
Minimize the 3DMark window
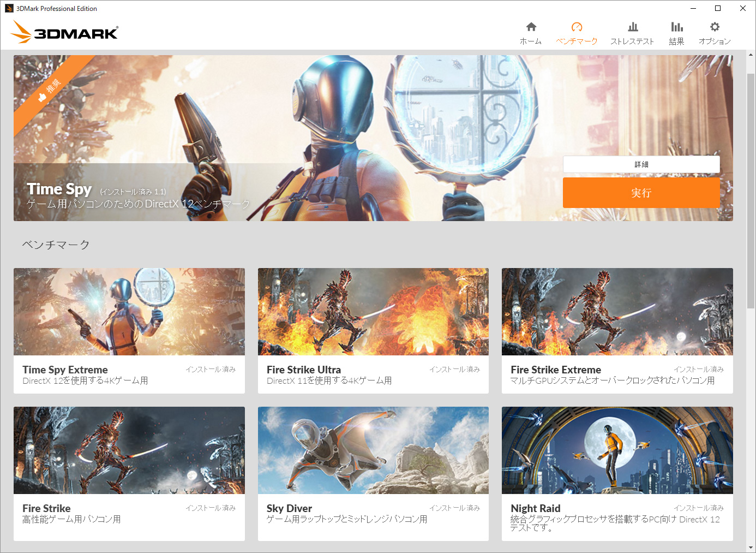click(x=693, y=8)
